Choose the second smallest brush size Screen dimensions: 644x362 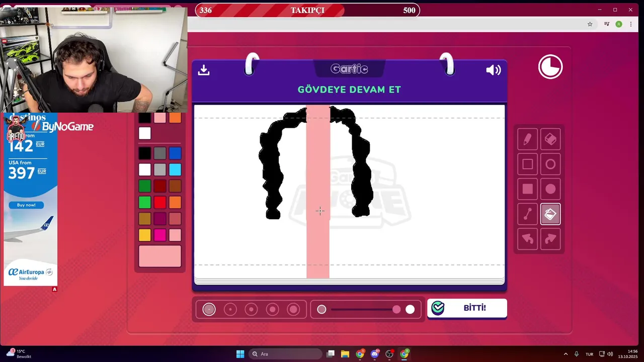click(230, 310)
